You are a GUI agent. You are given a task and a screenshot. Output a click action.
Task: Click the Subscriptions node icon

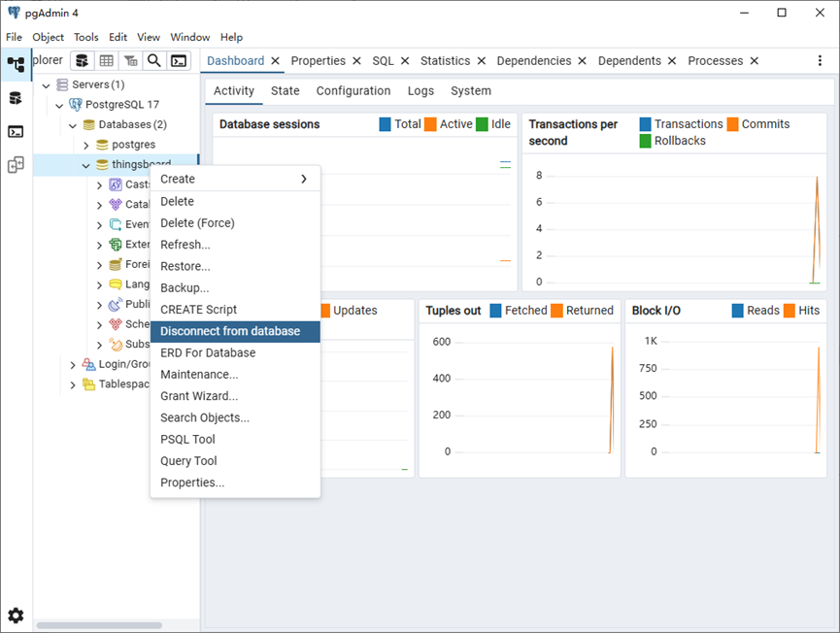tap(116, 344)
